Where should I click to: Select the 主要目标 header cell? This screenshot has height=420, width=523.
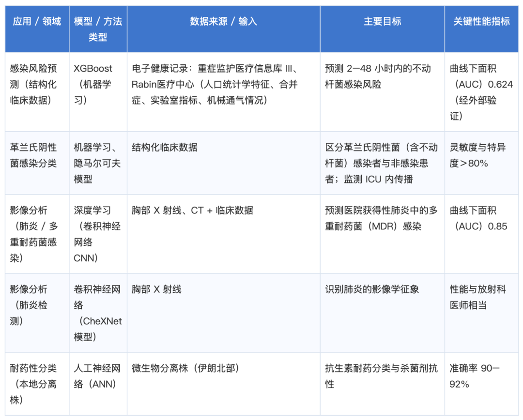click(382, 29)
